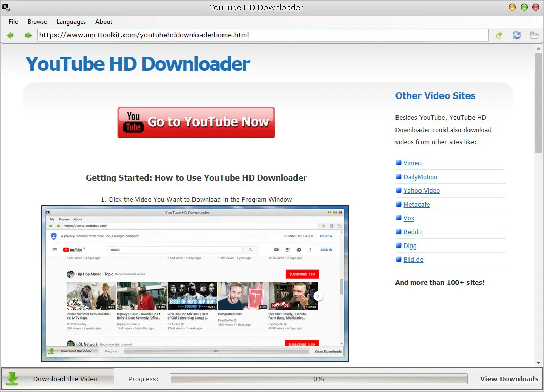Click the blue bullet beside DailyMotion
Viewport: 544px width, 392px height.
click(399, 177)
